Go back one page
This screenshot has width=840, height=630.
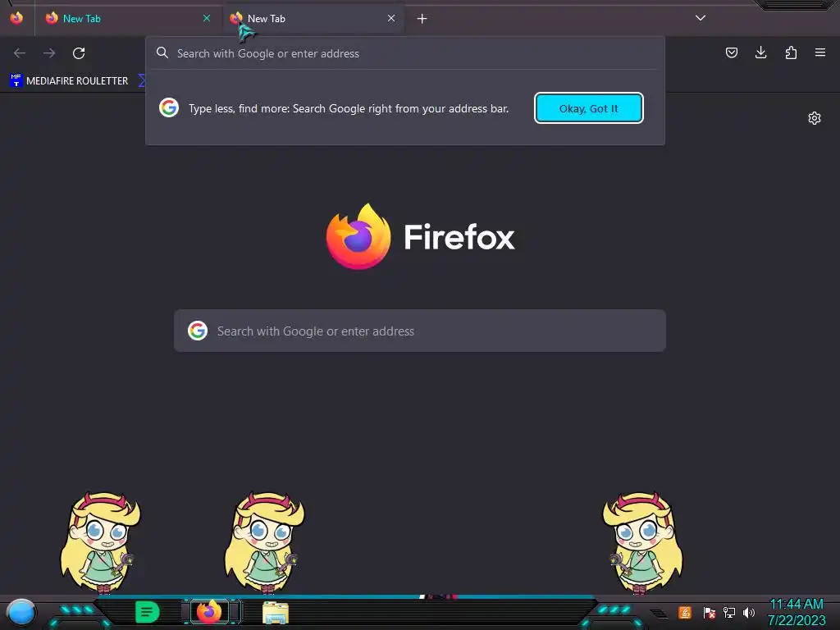20,53
